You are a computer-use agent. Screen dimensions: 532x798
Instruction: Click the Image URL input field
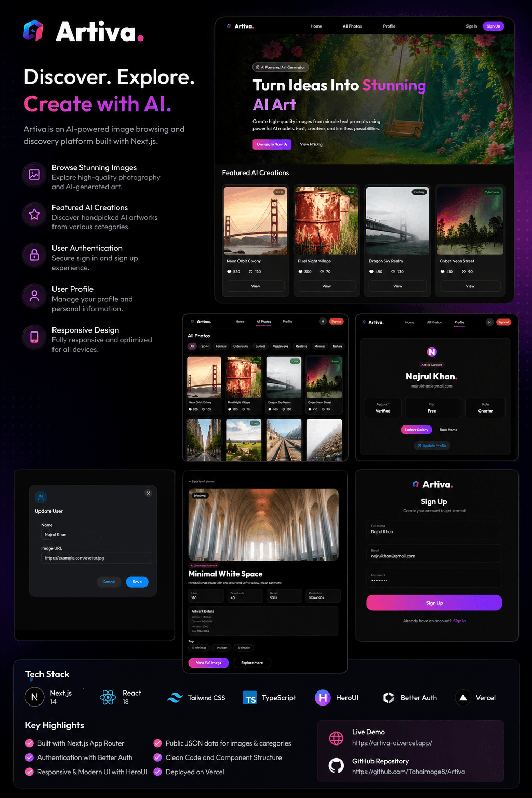click(x=97, y=558)
